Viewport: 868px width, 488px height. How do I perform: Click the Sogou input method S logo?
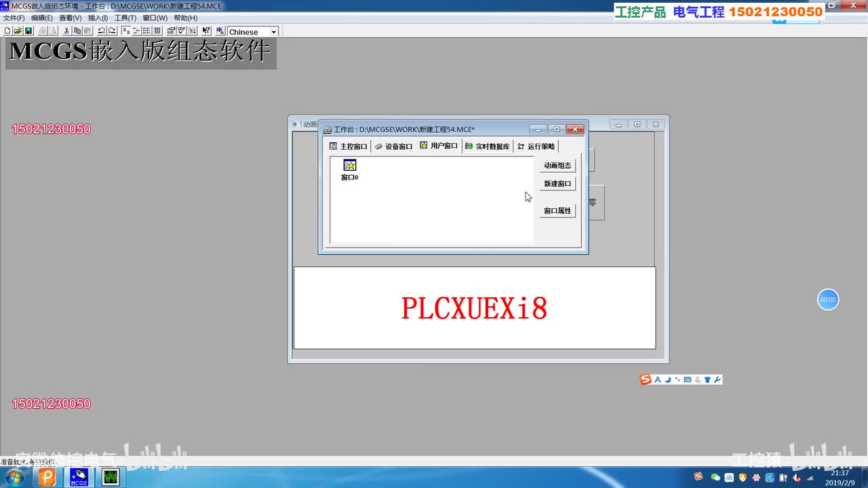point(646,380)
